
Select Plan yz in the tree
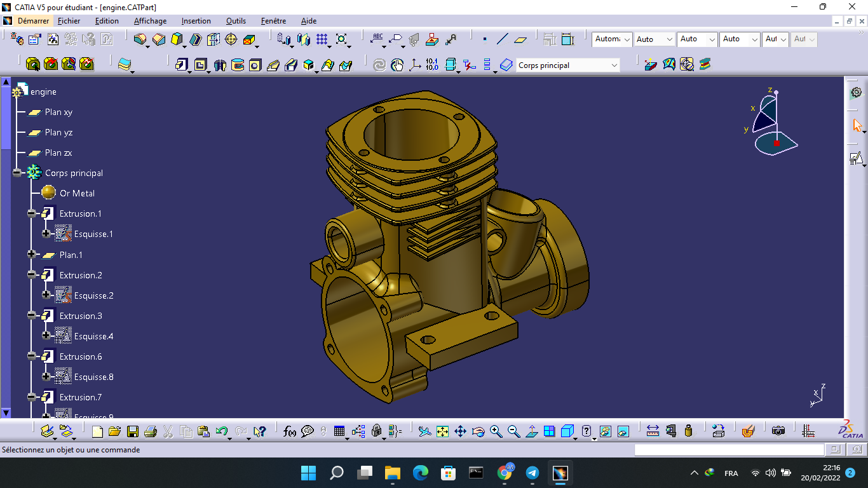tap(58, 132)
